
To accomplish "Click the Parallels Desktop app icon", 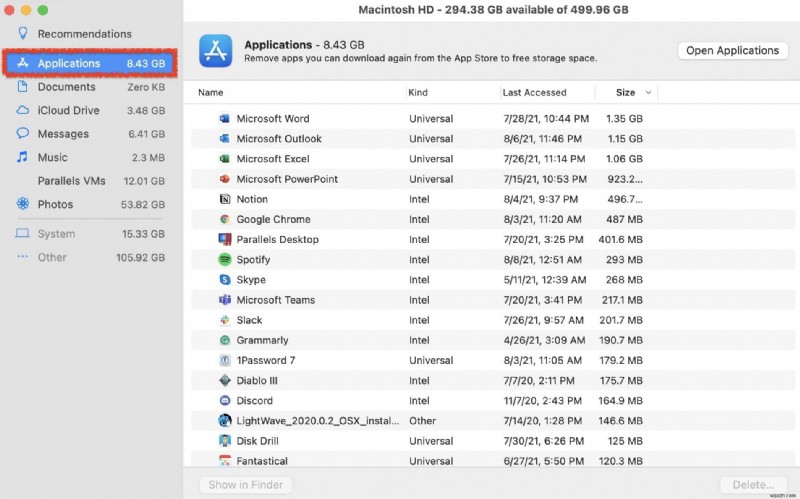I will (x=224, y=239).
